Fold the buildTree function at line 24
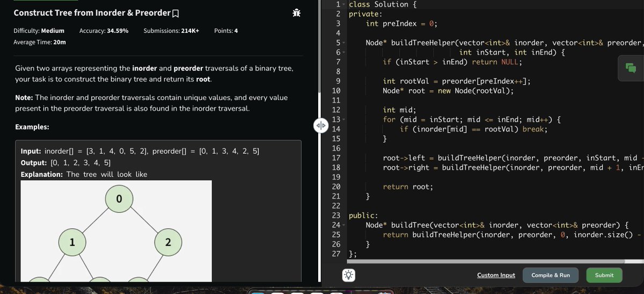The height and width of the screenshot is (294, 644). (344, 225)
